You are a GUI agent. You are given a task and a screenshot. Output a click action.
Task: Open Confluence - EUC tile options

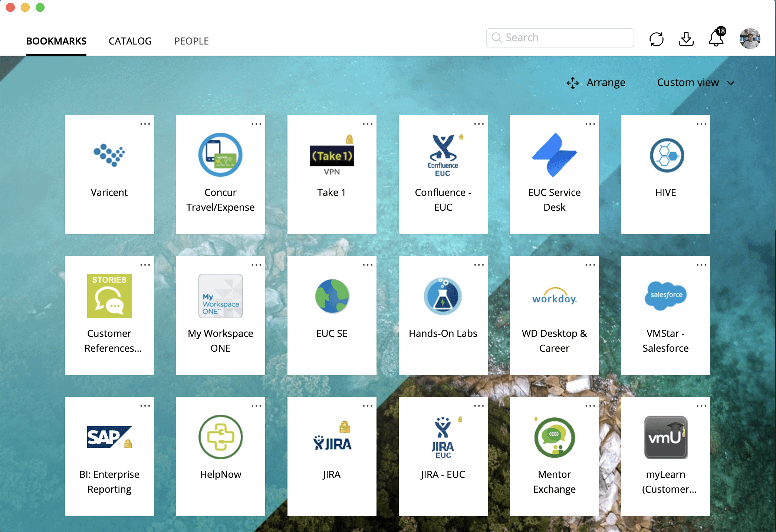click(479, 124)
